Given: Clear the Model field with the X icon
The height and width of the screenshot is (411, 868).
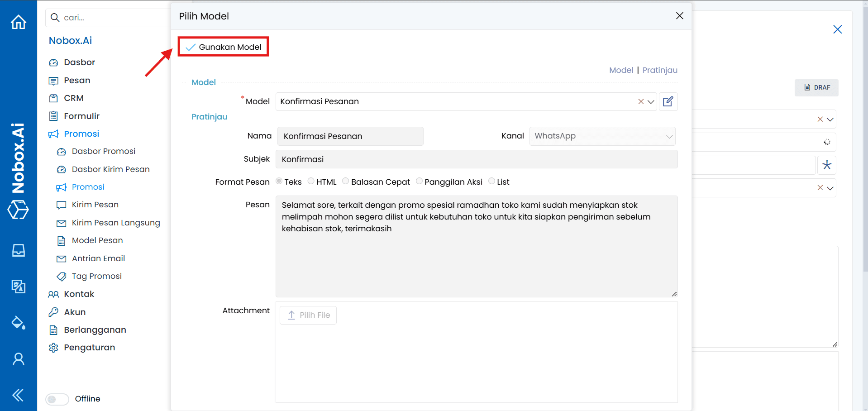Looking at the screenshot, I should [x=640, y=101].
